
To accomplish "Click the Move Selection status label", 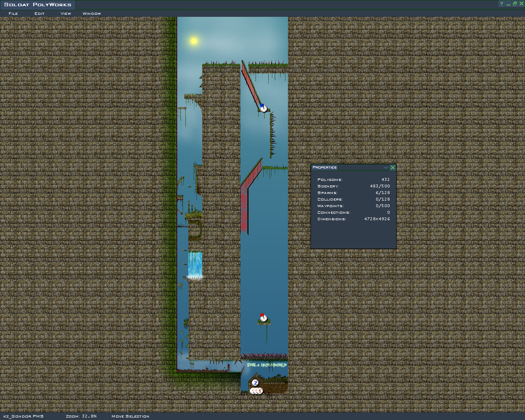I will 130,416.
